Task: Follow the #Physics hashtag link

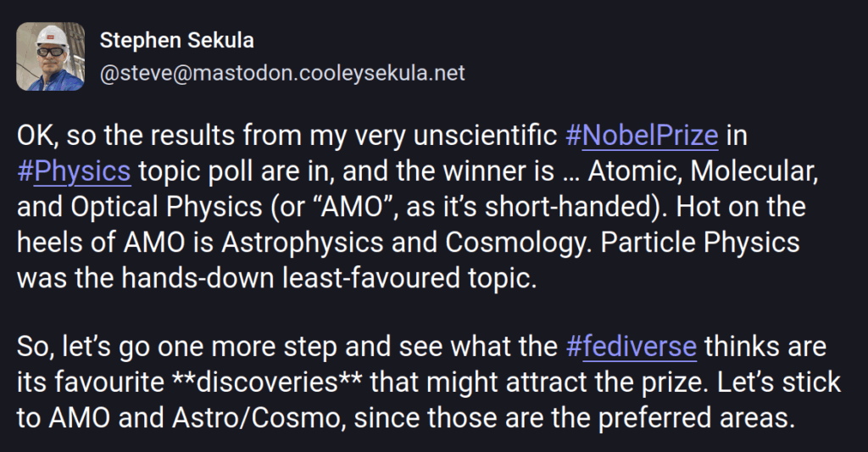Action: click(x=74, y=171)
